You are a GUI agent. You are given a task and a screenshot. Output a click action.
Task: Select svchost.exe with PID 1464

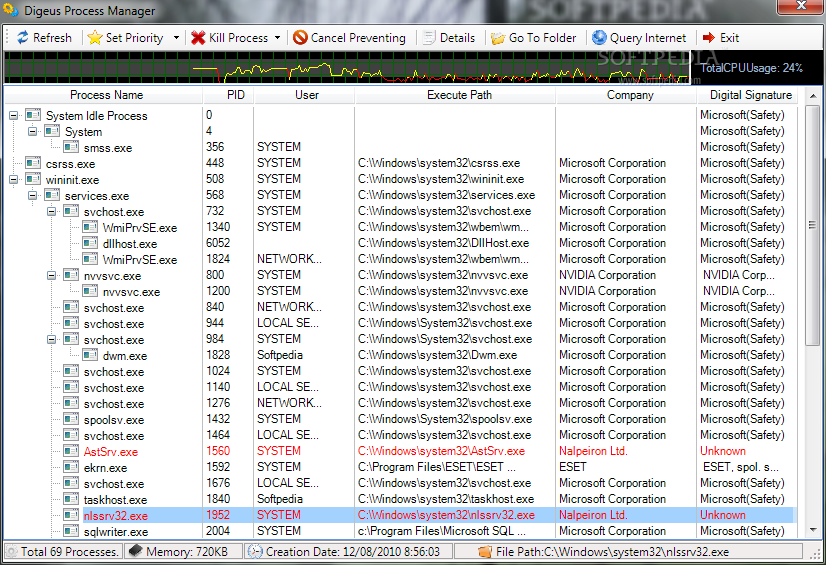(x=114, y=436)
